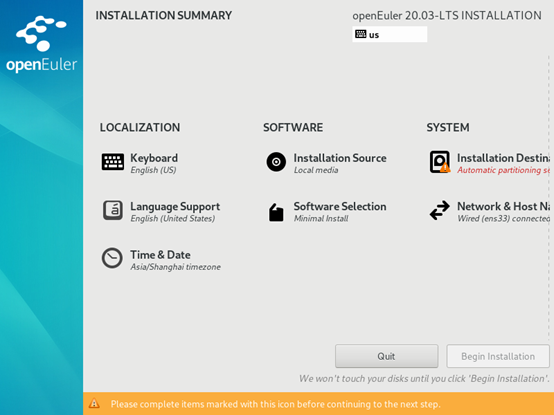Click the us keyboard layout field

click(x=390, y=34)
